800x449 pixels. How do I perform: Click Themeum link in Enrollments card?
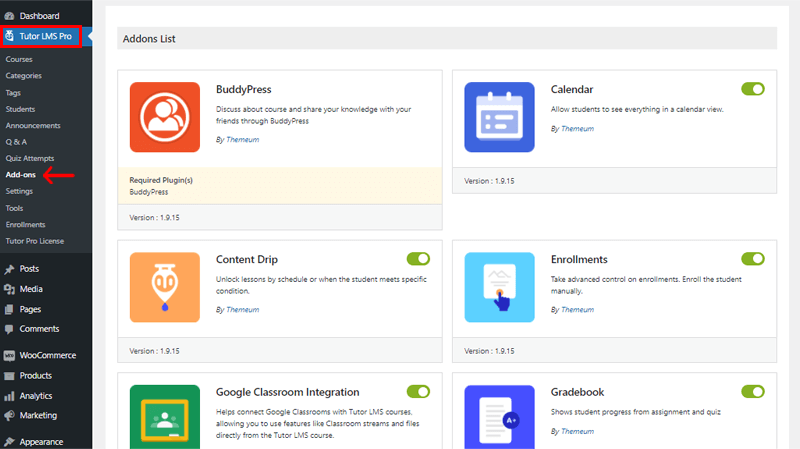click(578, 310)
